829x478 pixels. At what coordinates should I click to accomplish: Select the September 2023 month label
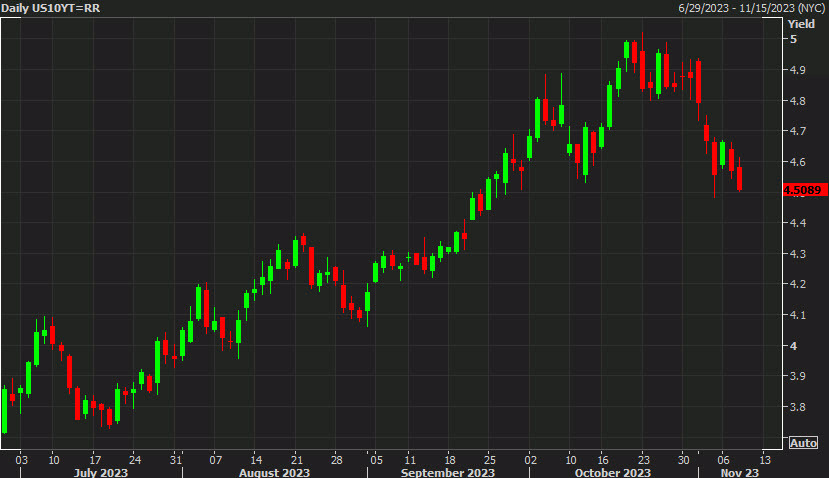447,472
